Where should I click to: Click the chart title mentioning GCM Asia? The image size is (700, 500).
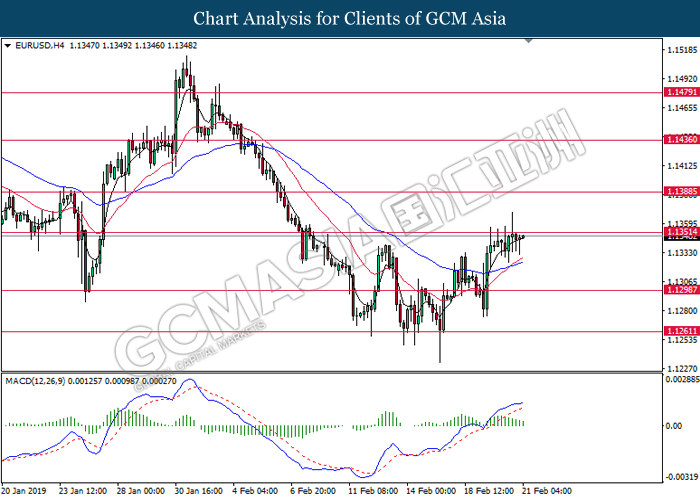coord(349,18)
